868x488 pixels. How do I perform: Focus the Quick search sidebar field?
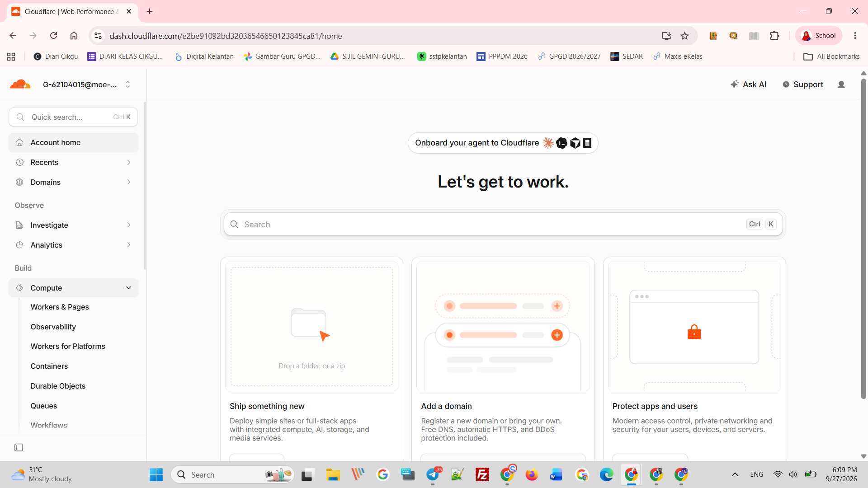[73, 117]
